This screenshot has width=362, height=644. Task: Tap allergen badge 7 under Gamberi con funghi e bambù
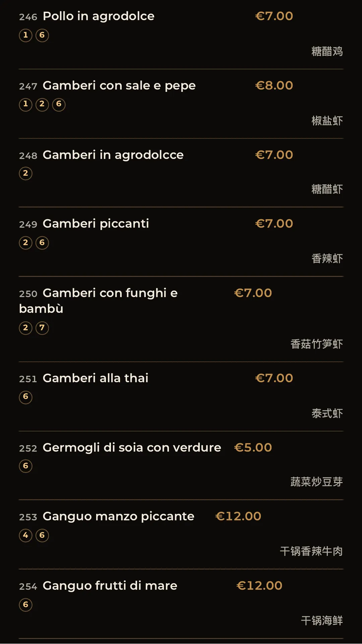pos(42,328)
